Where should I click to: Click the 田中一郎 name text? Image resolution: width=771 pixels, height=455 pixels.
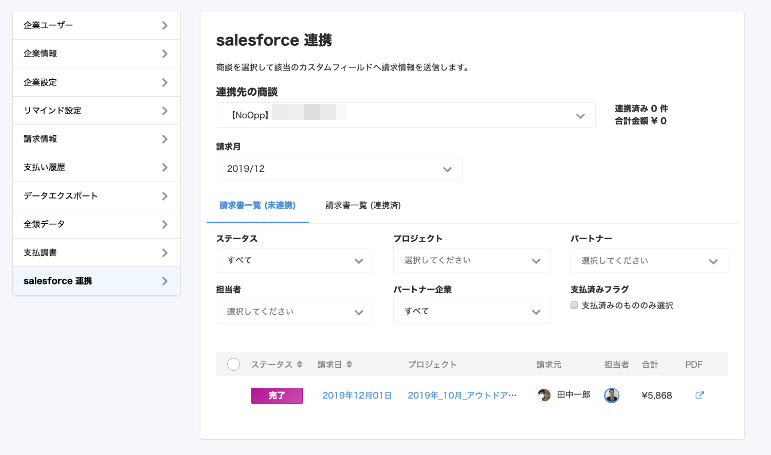click(574, 395)
